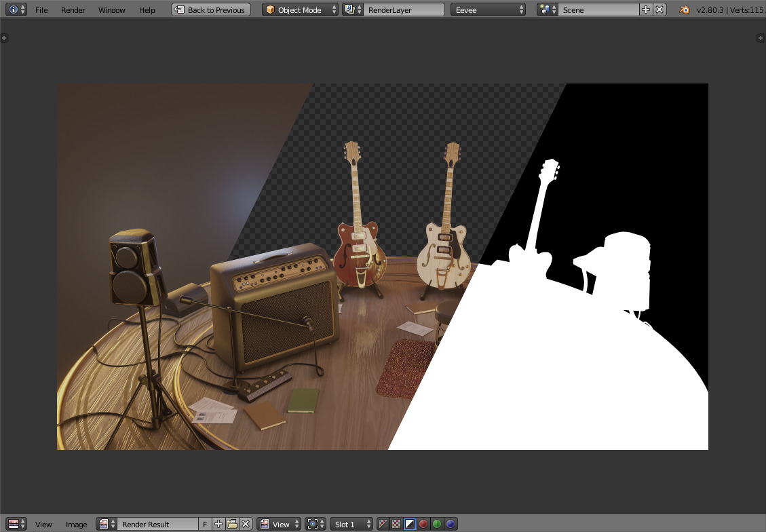Open the Info editor type selector
The width and height of the screenshot is (766, 532).
(16, 9)
